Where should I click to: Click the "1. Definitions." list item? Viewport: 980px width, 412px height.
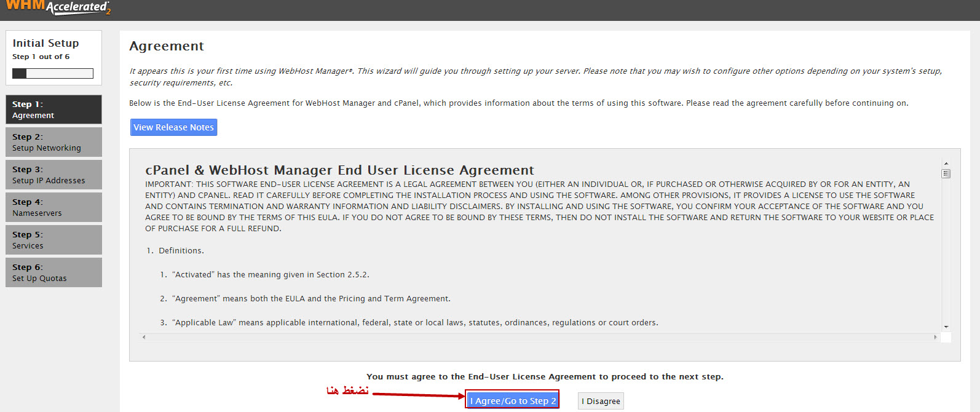[x=175, y=251]
